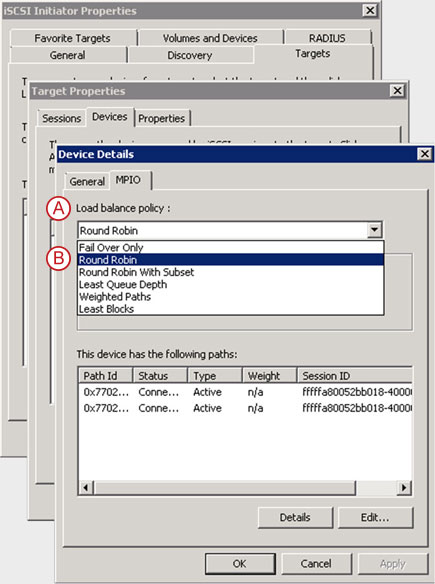Image resolution: width=435 pixels, height=584 pixels.
Task: Open the MPIO tab
Action: click(128, 180)
